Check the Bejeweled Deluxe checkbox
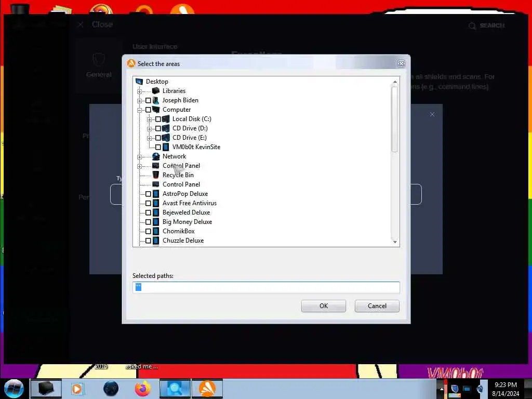This screenshot has width=532, height=399. [x=148, y=212]
